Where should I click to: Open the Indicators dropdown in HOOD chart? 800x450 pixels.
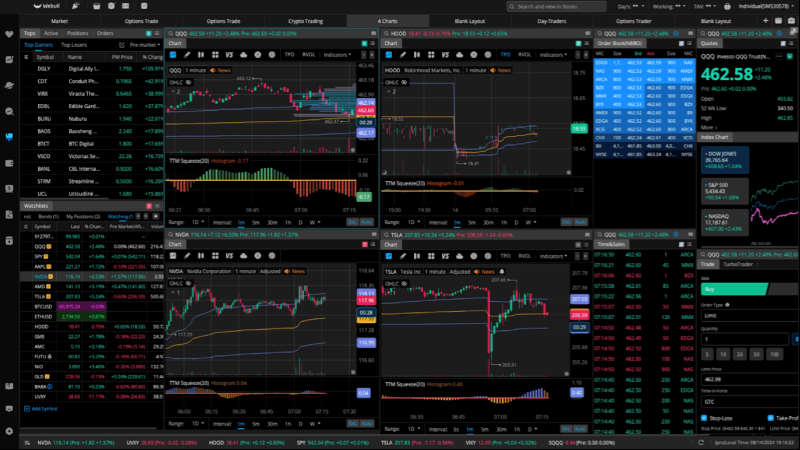553,55
